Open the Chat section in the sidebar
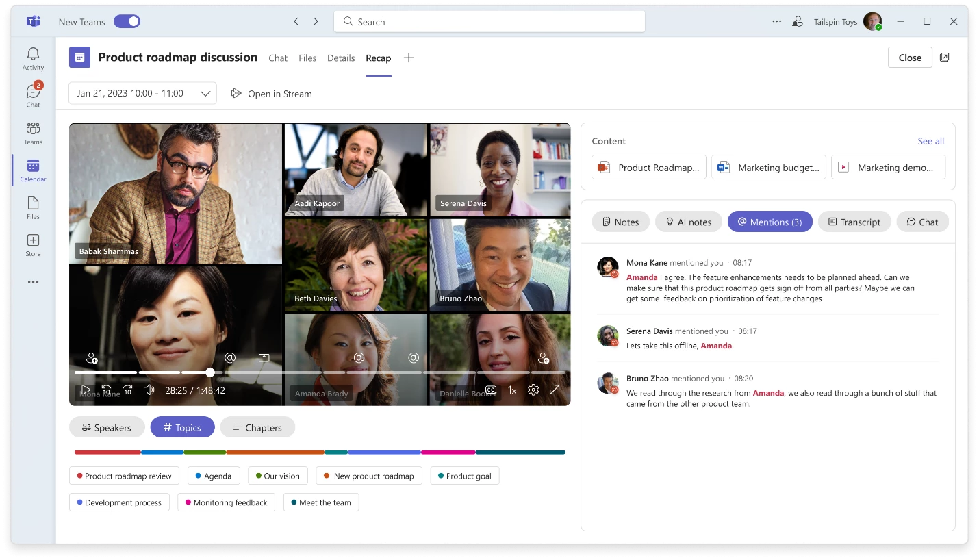Screen dimensions: 979x560 [32, 95]
